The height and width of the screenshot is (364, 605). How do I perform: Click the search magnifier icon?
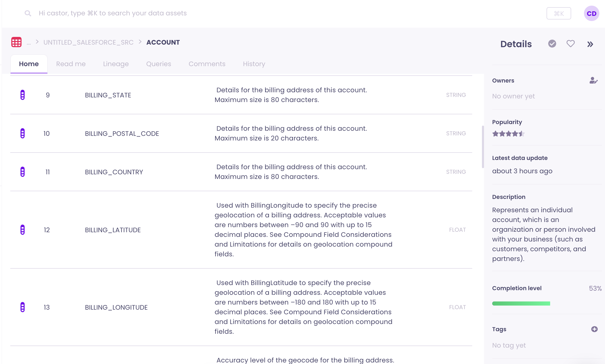coord(28,13)
